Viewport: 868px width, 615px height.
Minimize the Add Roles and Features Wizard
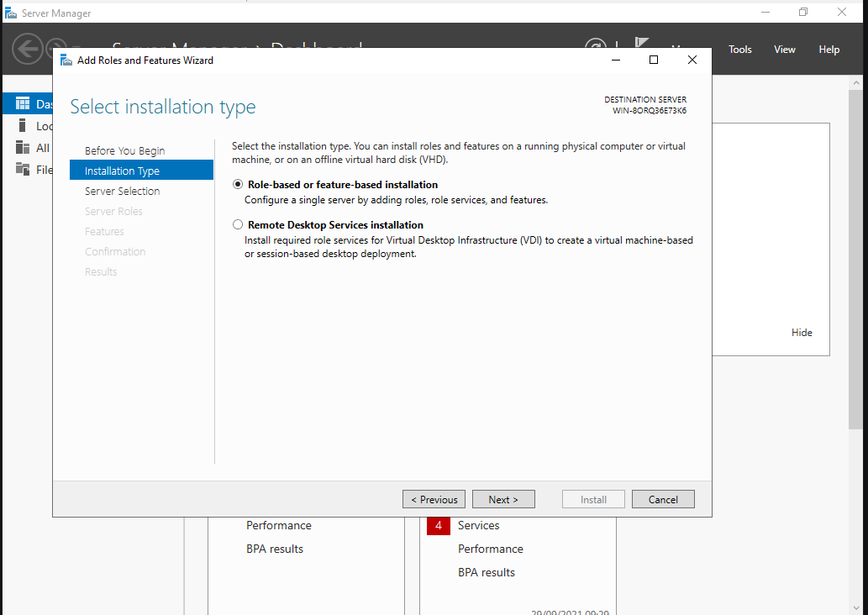coord(616,60)
